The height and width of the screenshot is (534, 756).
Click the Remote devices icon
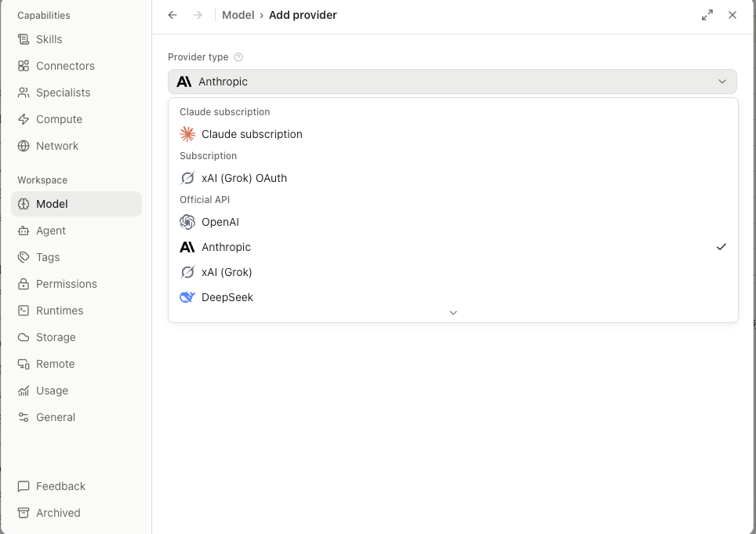(24, 364)
